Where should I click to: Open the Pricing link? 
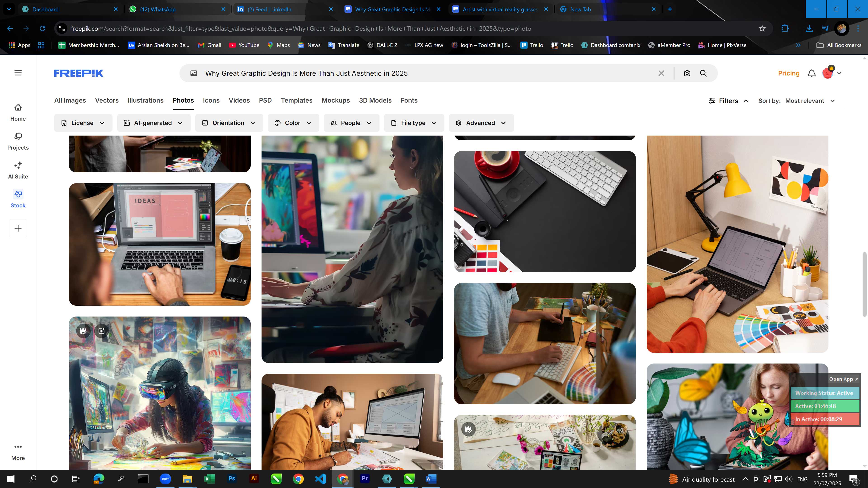coord(788,73)
